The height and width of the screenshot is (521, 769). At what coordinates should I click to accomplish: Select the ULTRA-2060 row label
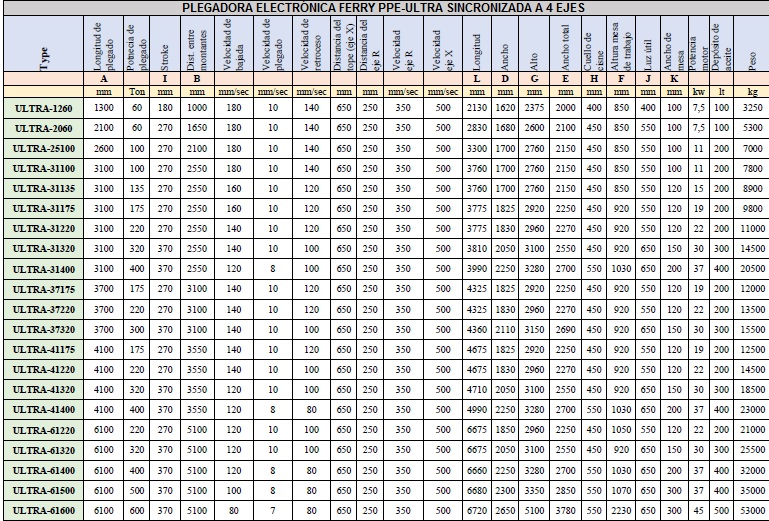click(x=43, y=129)
